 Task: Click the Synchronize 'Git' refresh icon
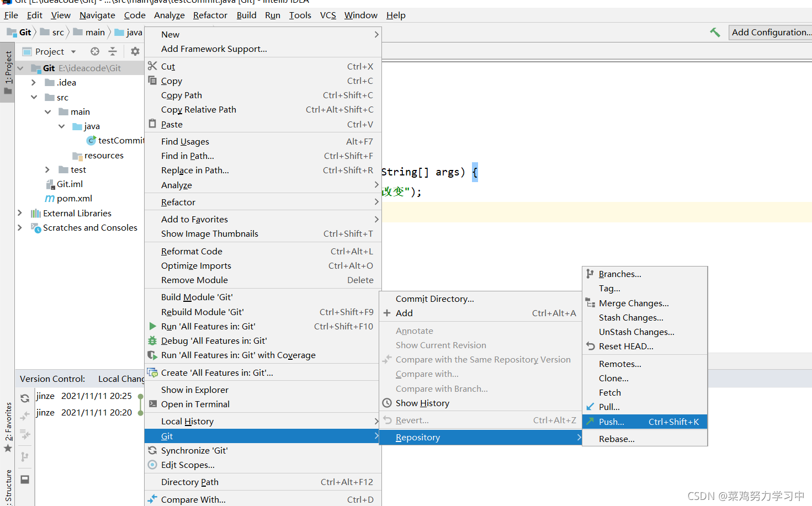pyautogui.click(x=153, y=450)
